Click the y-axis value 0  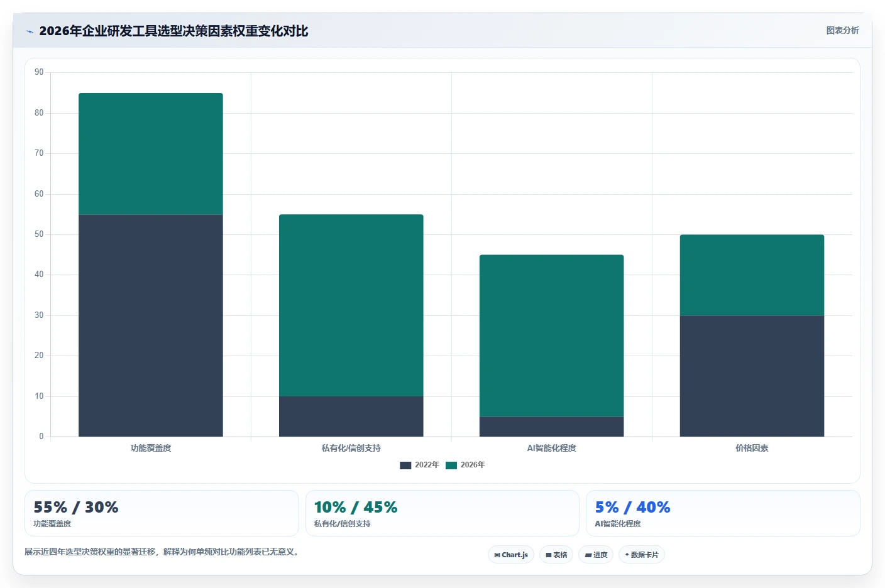[41, 437]
